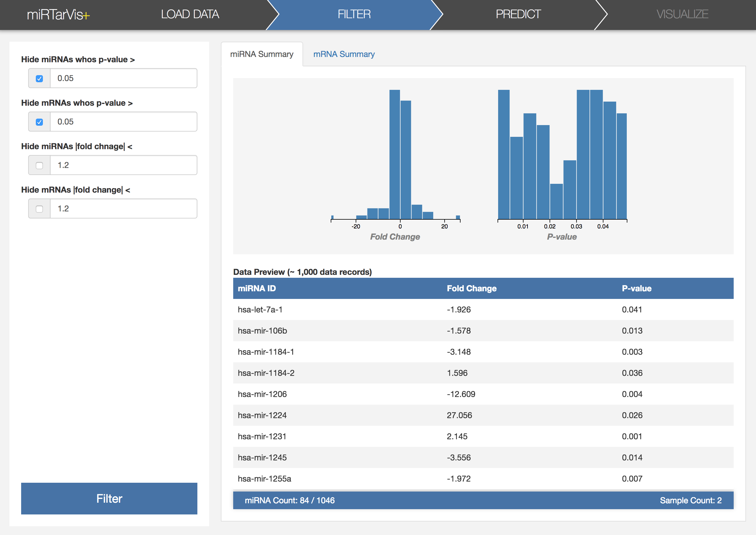Uncheck the mRNA p-value filter checkbox

(39, 122)
